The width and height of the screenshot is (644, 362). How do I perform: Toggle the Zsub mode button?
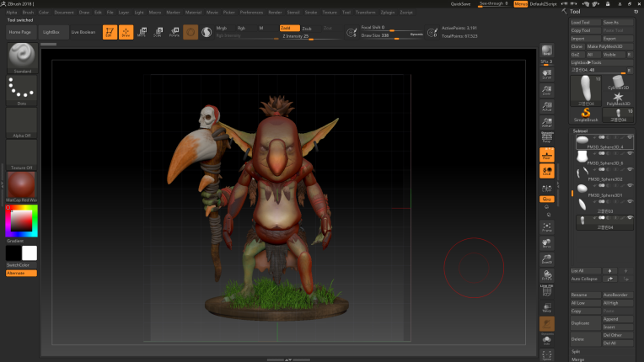click(310, 29)
